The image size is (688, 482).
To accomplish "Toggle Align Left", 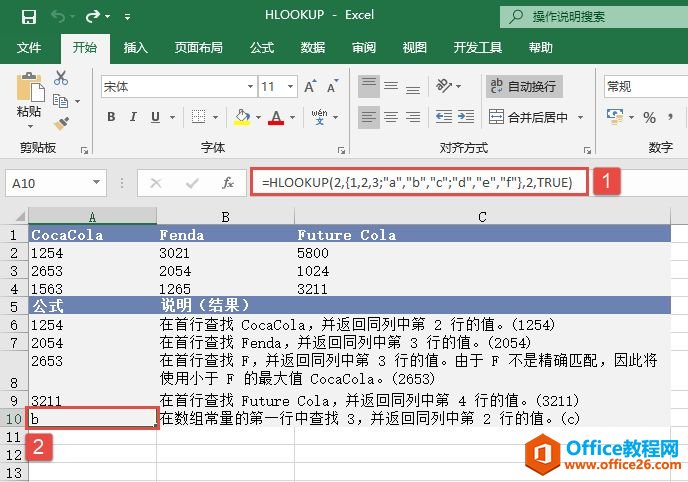I will pos(369,117).
